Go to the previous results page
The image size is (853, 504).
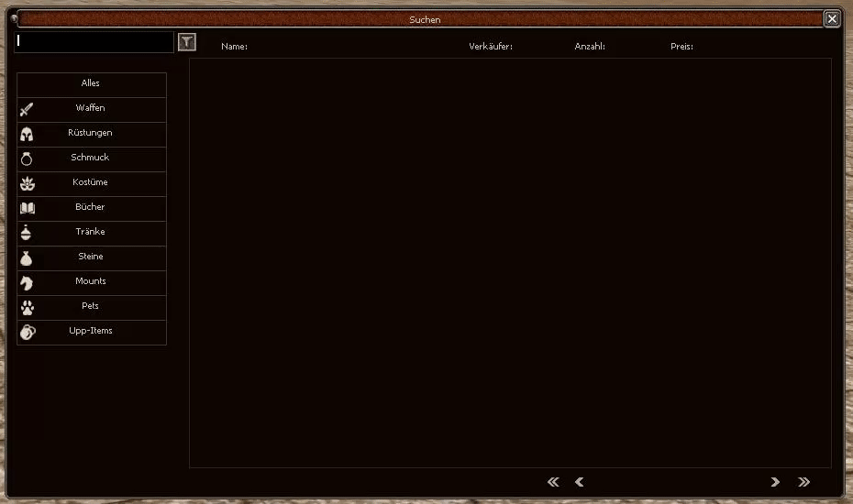click(x=579, y=482)
